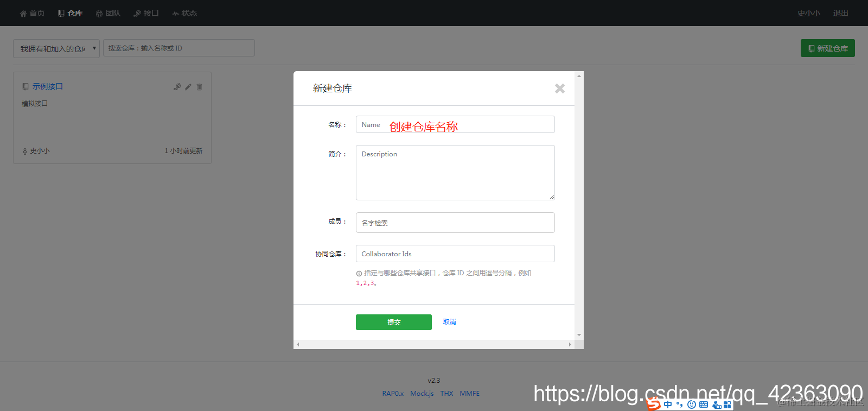
Task: Focus the 简介 Description textarea
Action: [x=455, y=173]
